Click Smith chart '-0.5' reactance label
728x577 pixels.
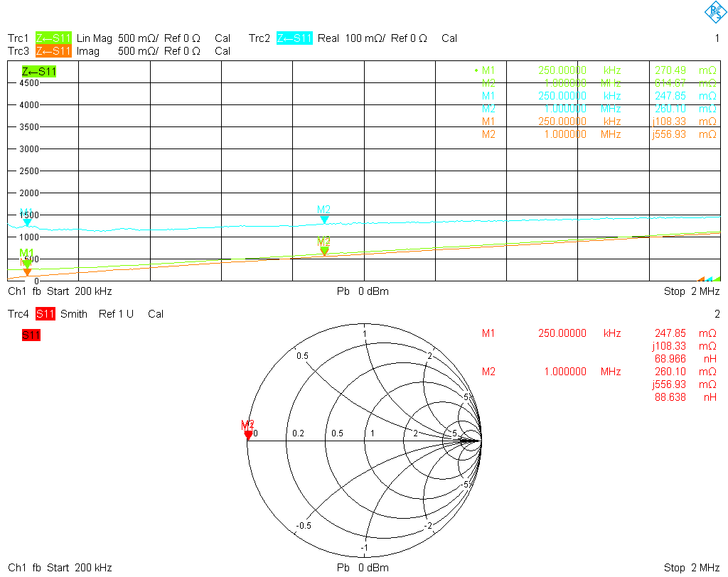click(304, 525)
